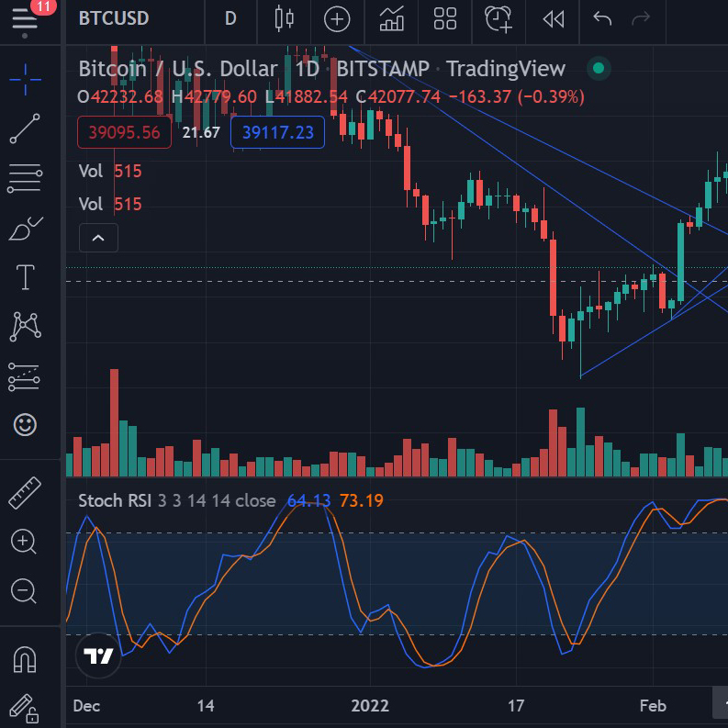Create a new alert with alarm clock

[498, 19]
